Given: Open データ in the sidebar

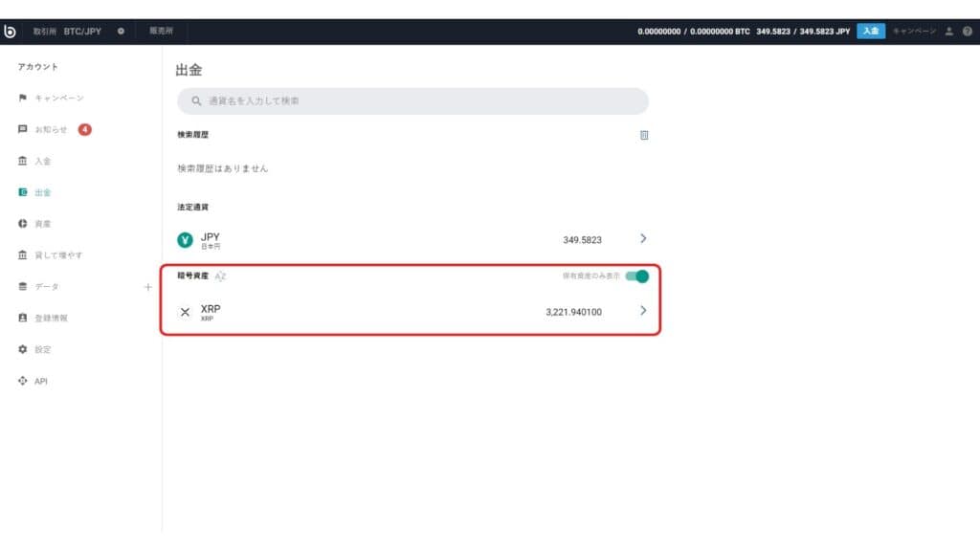Looking at the screenshot, I should pos(47,286).
